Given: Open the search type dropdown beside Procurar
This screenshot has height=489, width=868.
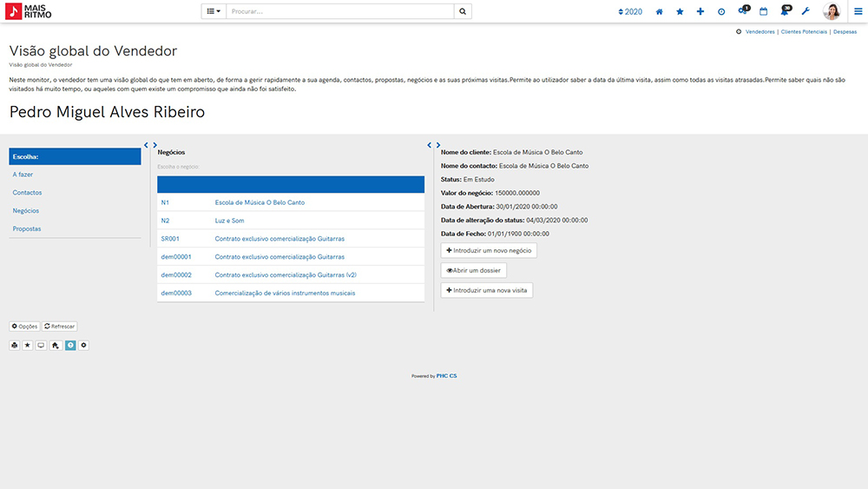Looking at the screenshot, I should (214, 11).
